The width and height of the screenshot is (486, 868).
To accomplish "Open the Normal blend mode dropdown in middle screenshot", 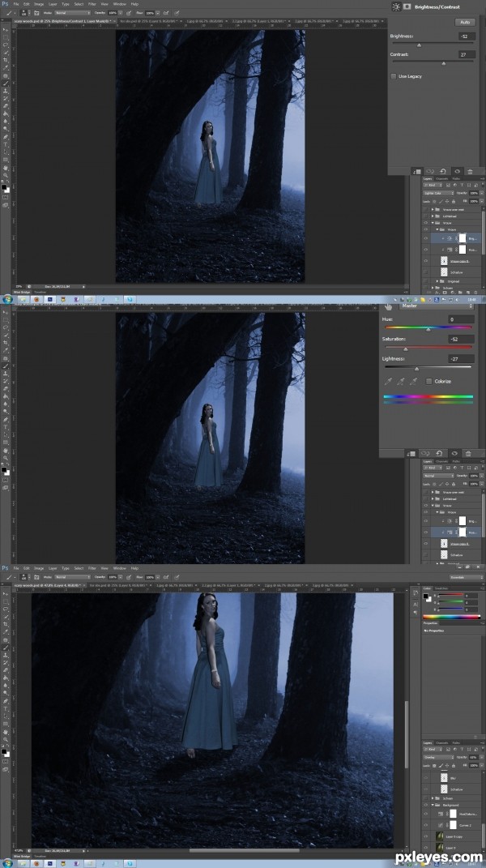I will [438, 476].
